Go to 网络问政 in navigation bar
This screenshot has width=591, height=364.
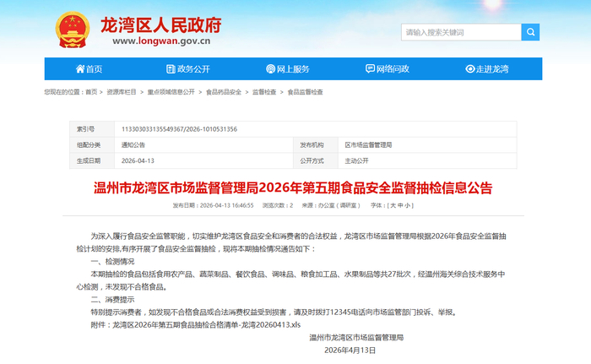click(388, 68)
